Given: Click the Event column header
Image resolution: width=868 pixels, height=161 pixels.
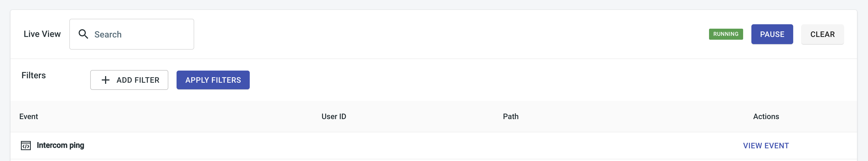Looking at the screenshot, I should [29, 116].
